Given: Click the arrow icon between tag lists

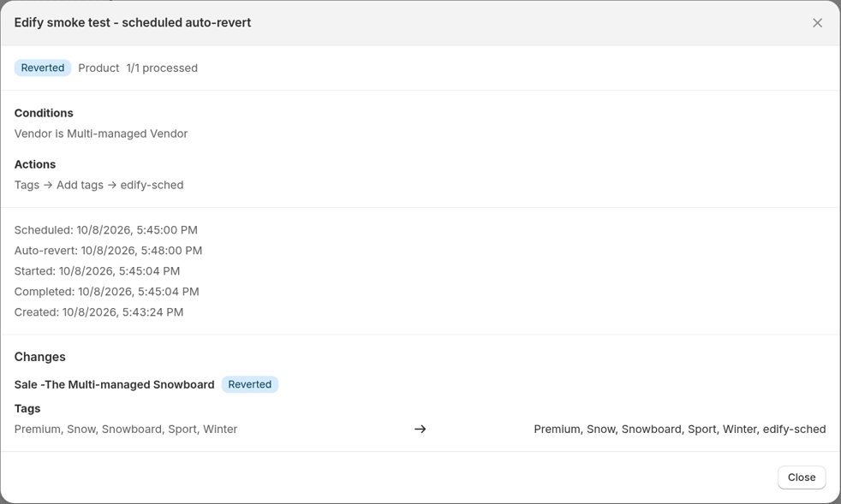Looking at the screenshot, I should pos(420,429).
